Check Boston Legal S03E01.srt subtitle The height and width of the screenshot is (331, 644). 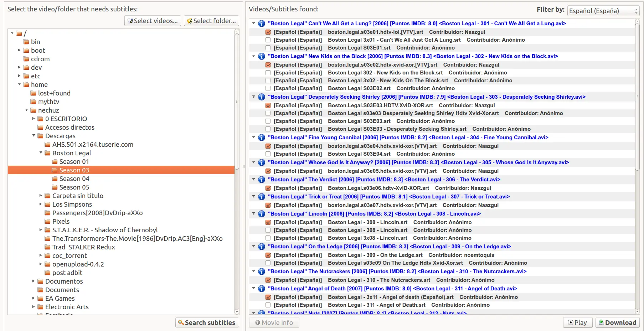(268, 48)
